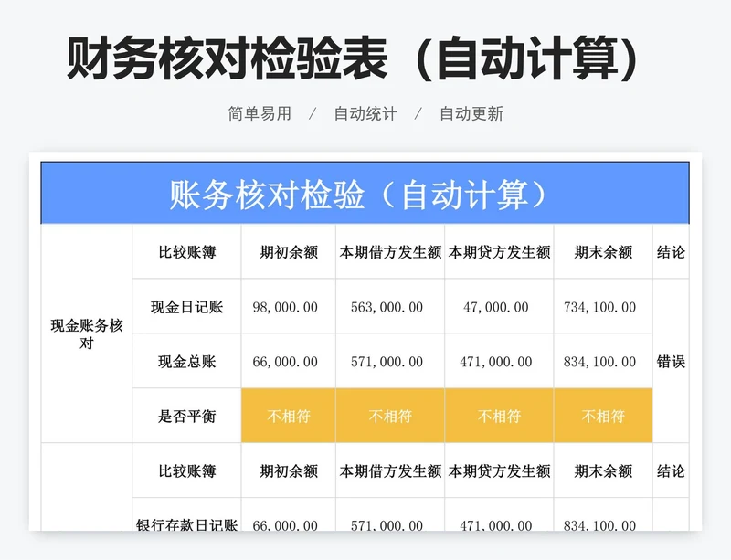Select the merged 现金账务核对 cell
The height and width of the screenshot is (560, 731).
[87, 334]
